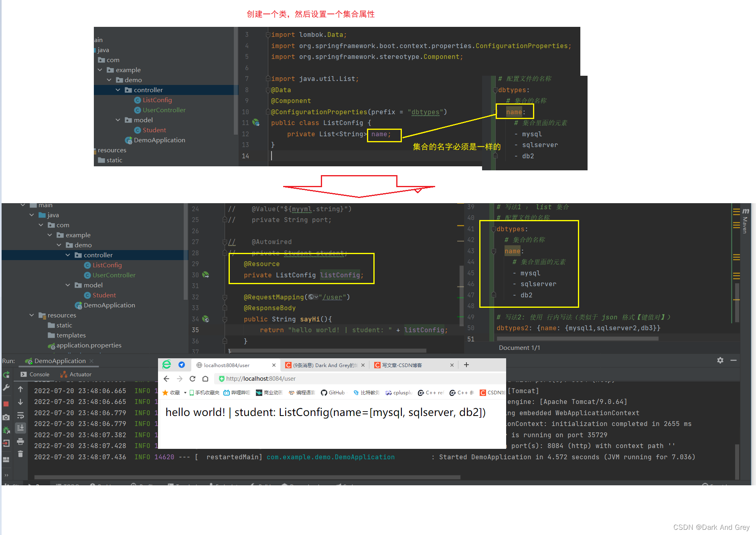Print console output with the printer icon
756x535 pixels.
click(20, 441)
